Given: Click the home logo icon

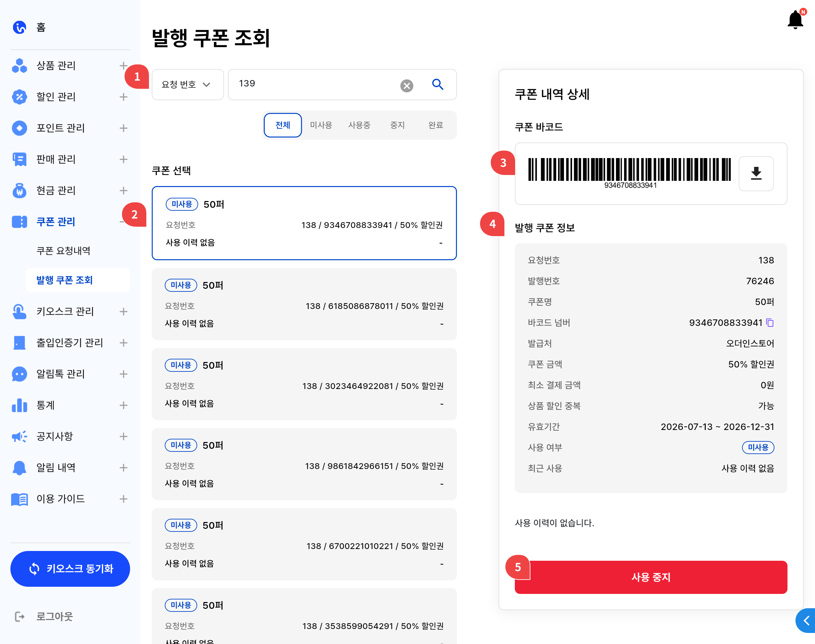Looking at the screenshot, I should (x=20, y=27).
